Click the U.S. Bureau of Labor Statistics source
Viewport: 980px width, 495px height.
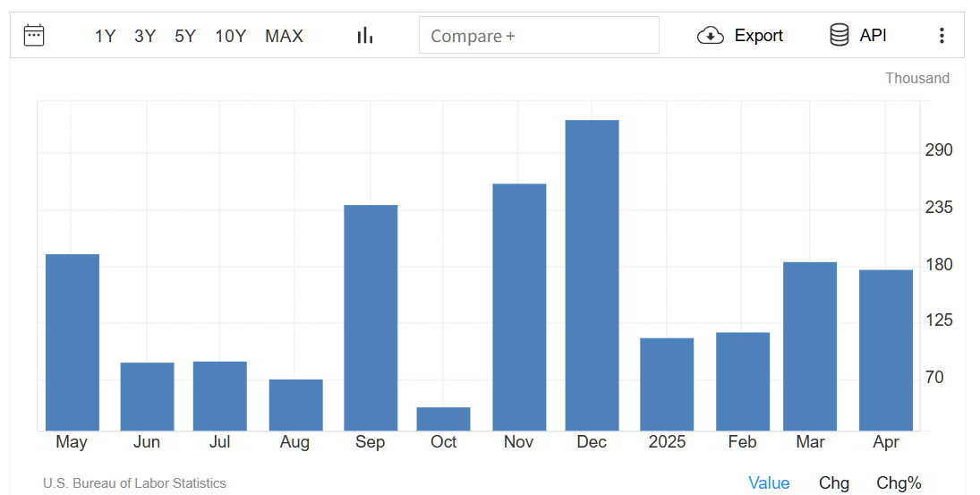[134, 483]
